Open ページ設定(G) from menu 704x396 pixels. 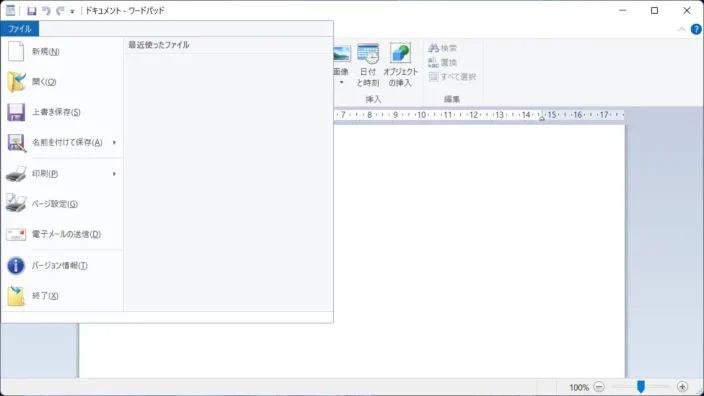[62, 204]
